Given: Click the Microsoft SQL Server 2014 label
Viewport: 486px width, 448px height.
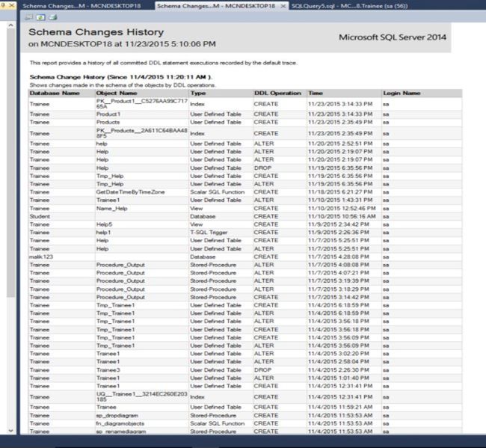Looking at the screenshot, I should click(393, 37).
